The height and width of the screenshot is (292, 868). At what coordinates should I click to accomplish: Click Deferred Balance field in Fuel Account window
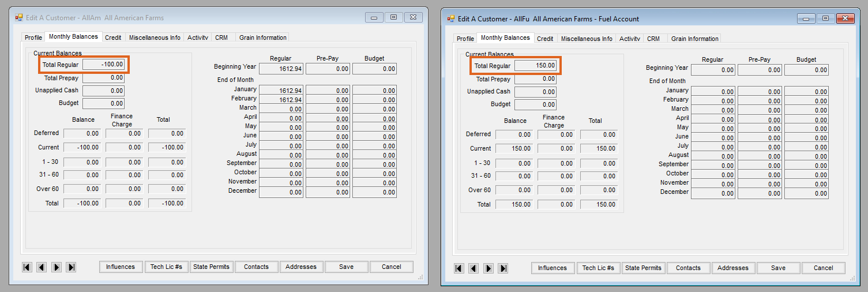pos(514,134)
